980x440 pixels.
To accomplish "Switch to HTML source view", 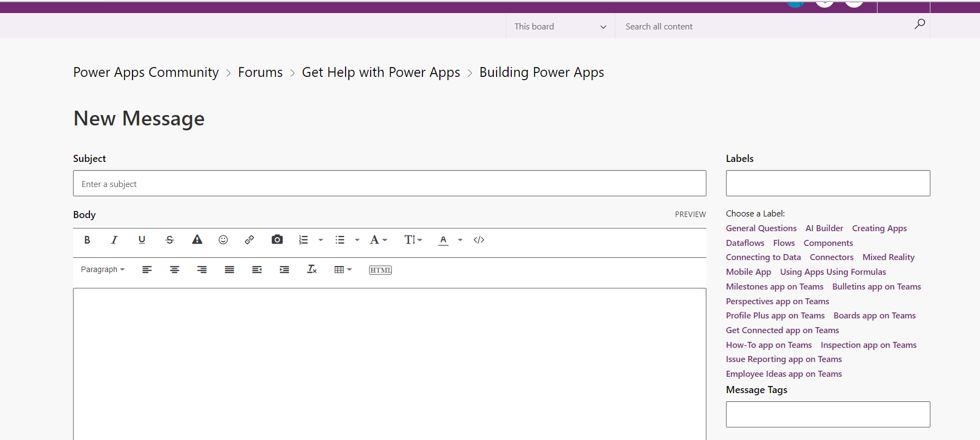I will tap(380, 270).
